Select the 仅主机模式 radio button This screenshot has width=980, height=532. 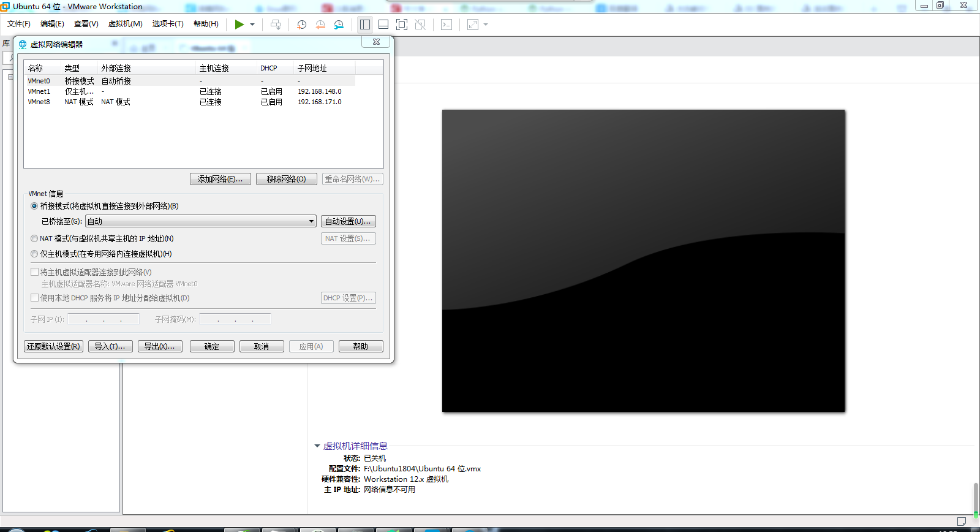pos(34,254)
